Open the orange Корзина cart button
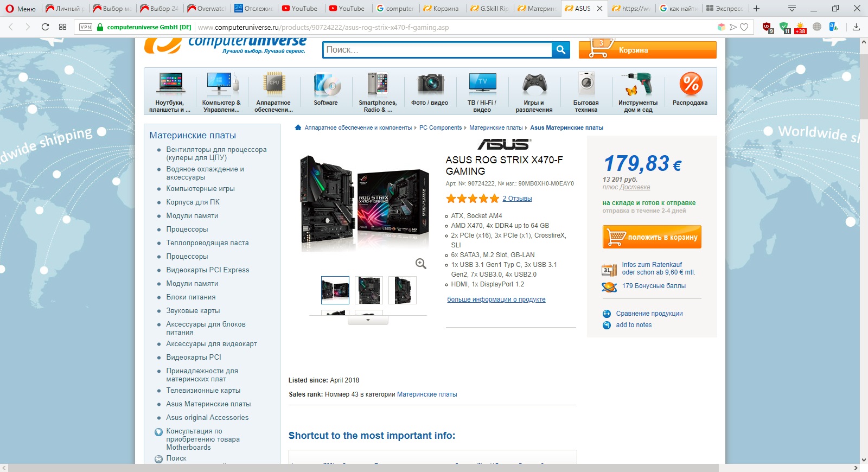The image size is (868, 472). (647, 49)
